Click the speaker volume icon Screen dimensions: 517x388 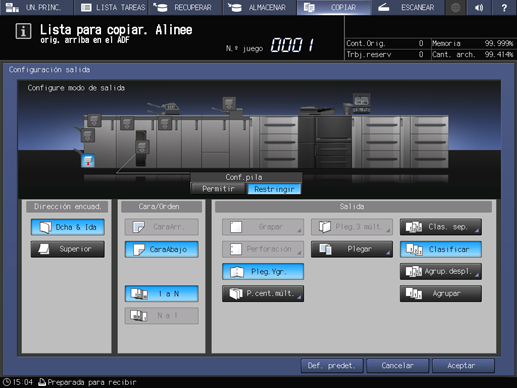(x=479, y=7)
